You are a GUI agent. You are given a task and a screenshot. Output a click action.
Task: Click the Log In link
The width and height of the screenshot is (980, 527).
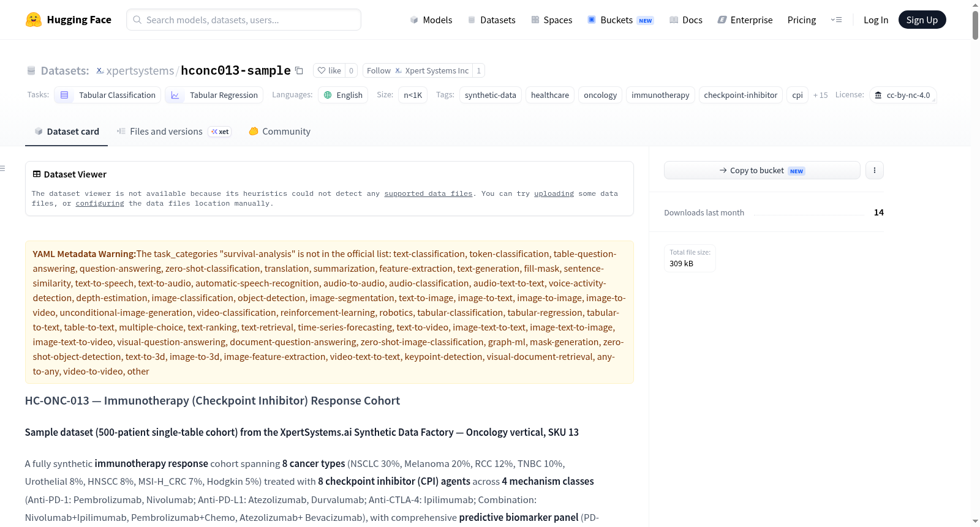pos(876,20)
